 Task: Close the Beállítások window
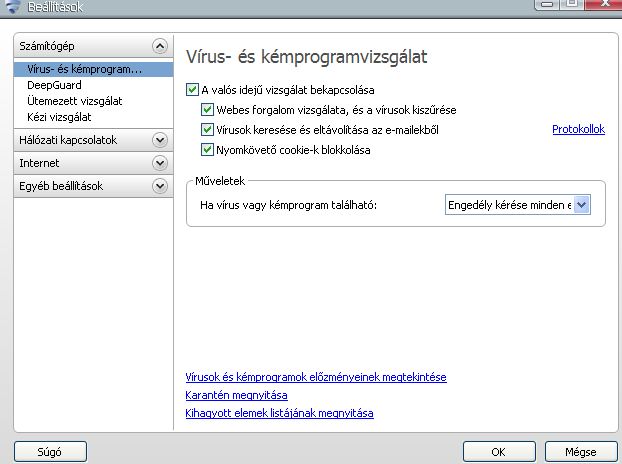point(604,4)
